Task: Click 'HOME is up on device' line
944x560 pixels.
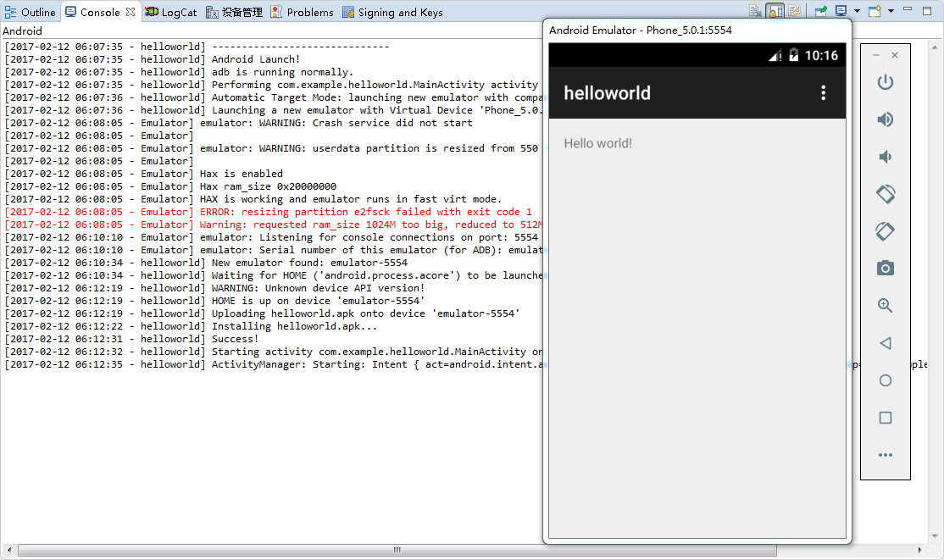Action: click(215, 301)
